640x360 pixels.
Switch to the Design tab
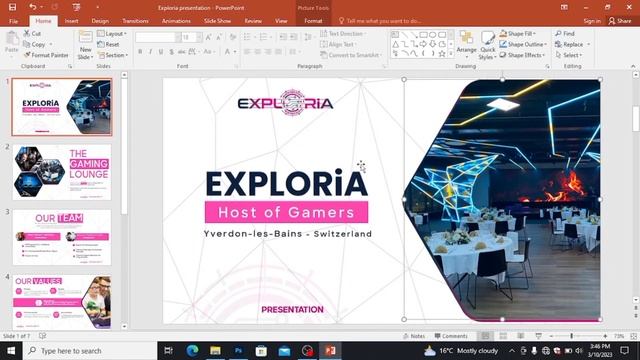[x=100, y=21]
